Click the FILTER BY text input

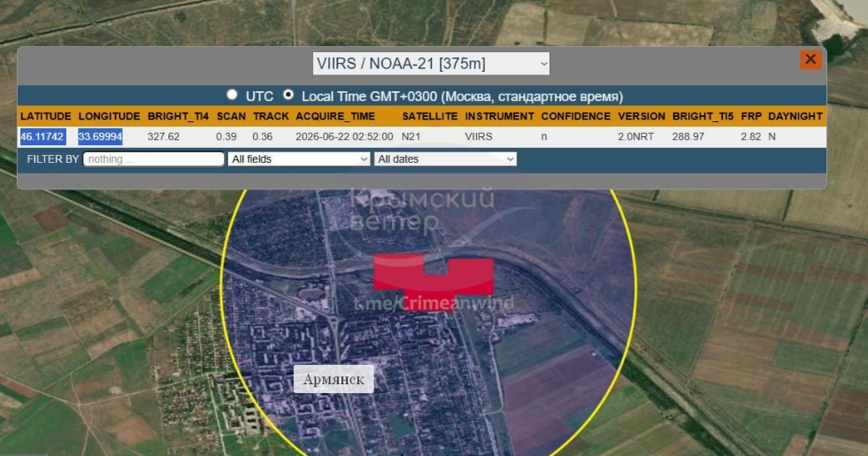coord(153,159)
